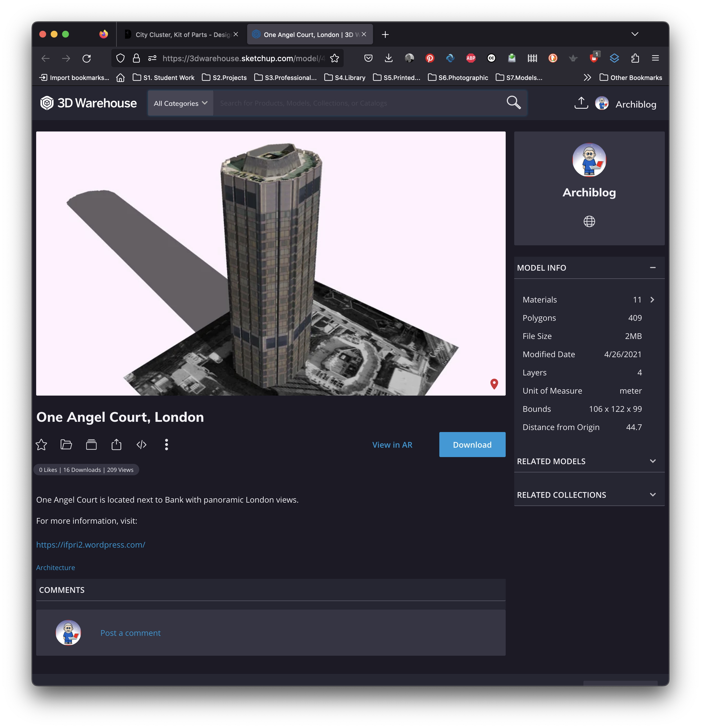Screen dimensions: 701x728
Task: Click the tracking protection shield icon
Action: pyautogui.click(x=120, y=58)
